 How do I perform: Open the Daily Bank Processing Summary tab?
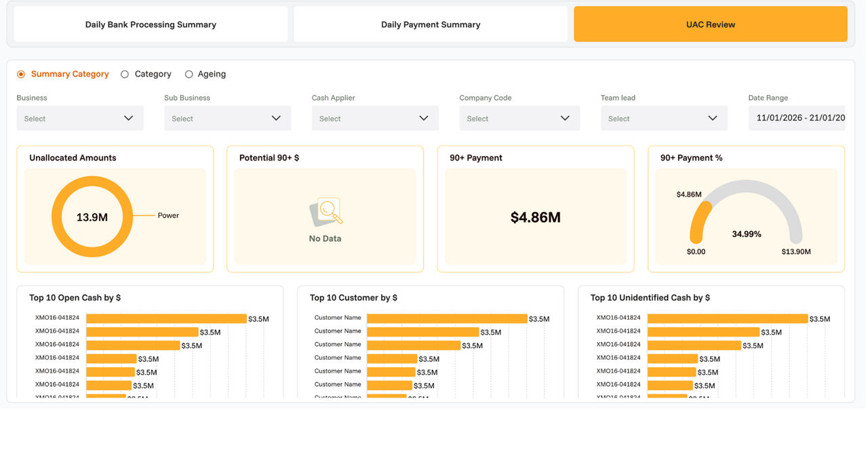(151, 24)
